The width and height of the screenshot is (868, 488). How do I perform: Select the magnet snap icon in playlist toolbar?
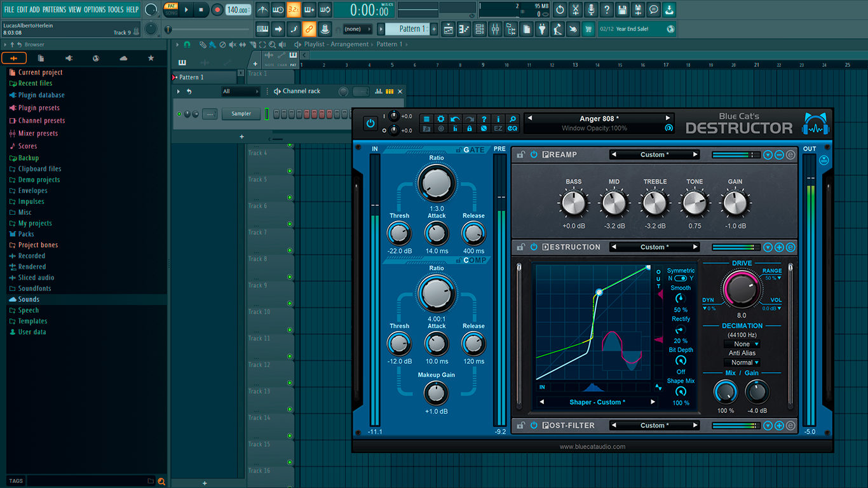[187, 44]
